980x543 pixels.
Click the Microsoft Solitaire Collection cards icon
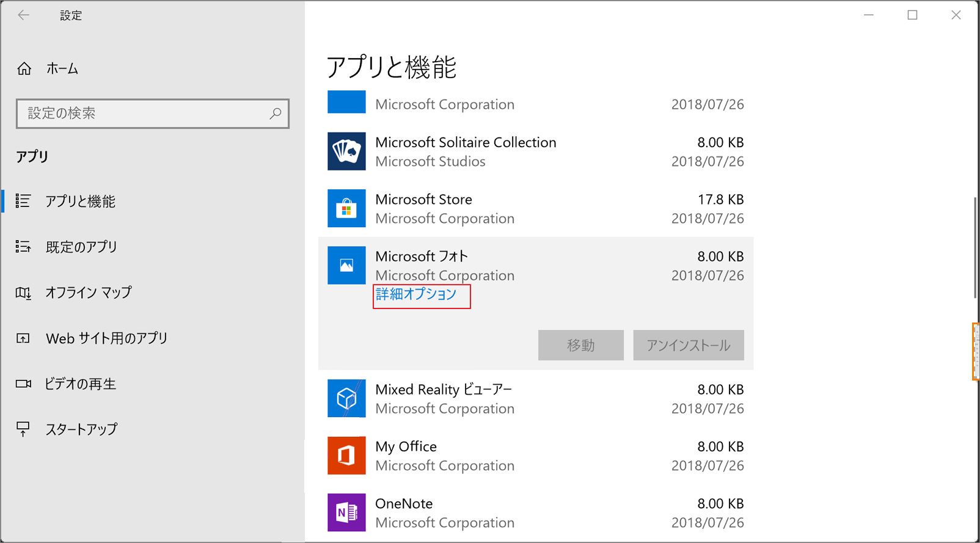(346, 151)
